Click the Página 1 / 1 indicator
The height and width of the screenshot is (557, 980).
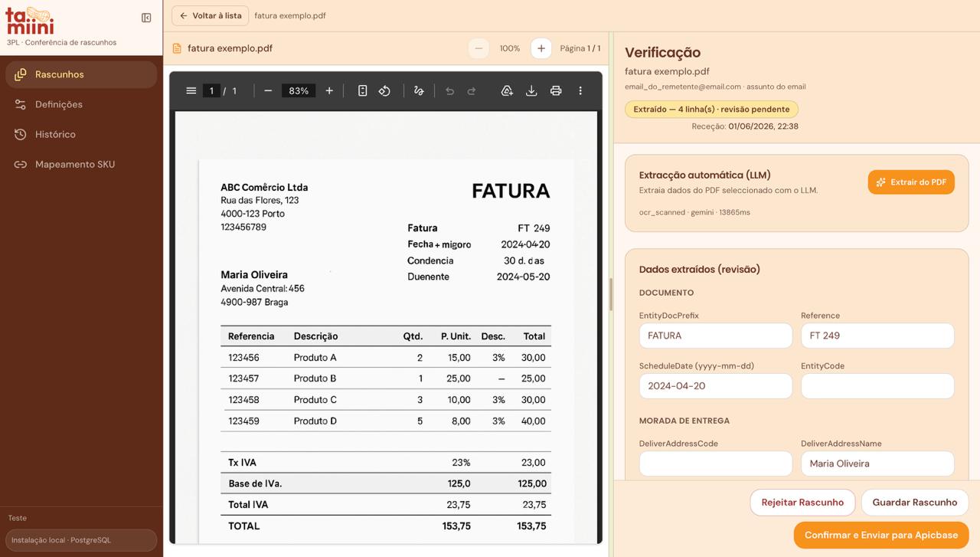click(580, 48)
